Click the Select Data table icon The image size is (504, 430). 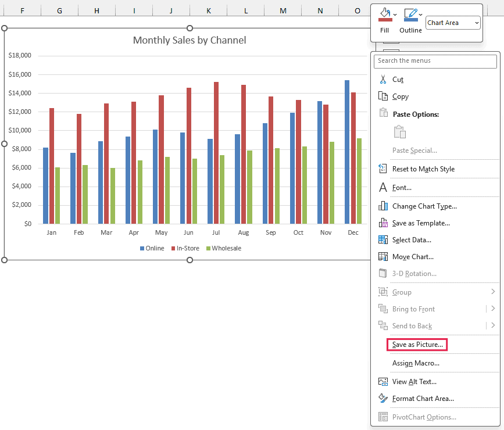(x=383, y=239)
